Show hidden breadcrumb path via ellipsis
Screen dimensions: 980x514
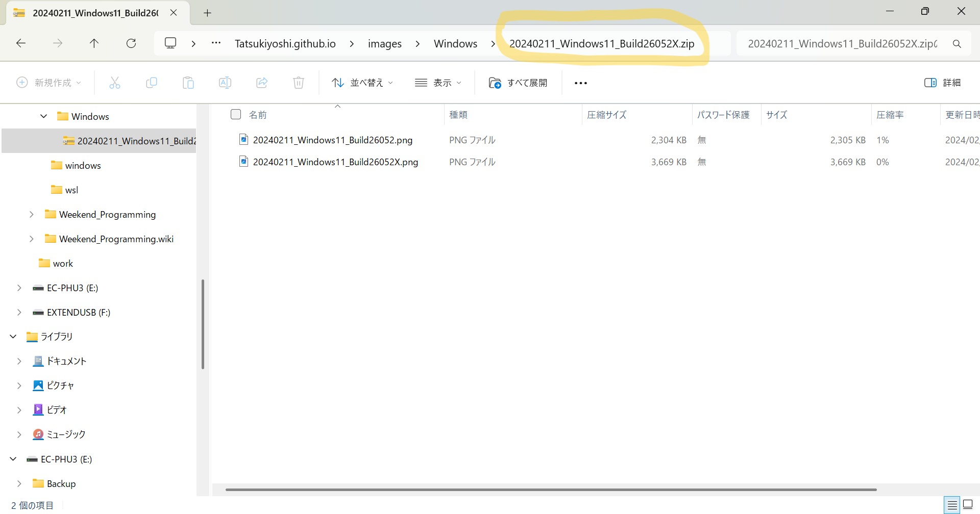[x=216, y=43]
